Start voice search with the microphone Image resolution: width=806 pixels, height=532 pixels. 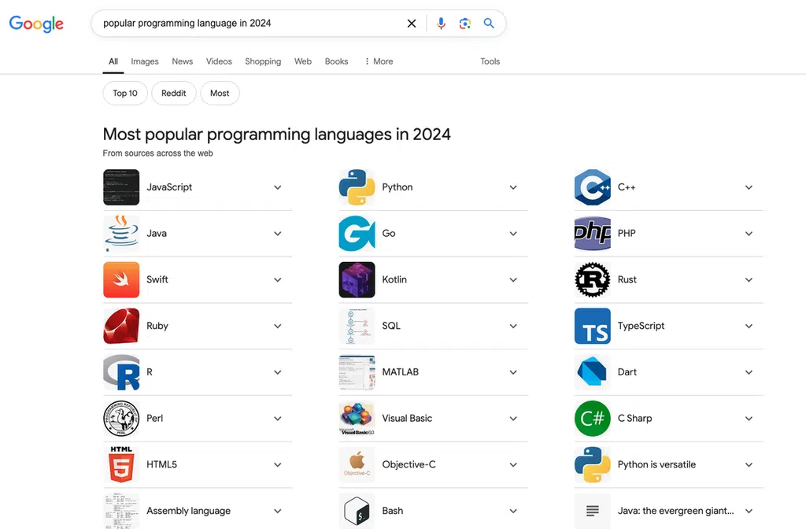click(441, 24)
